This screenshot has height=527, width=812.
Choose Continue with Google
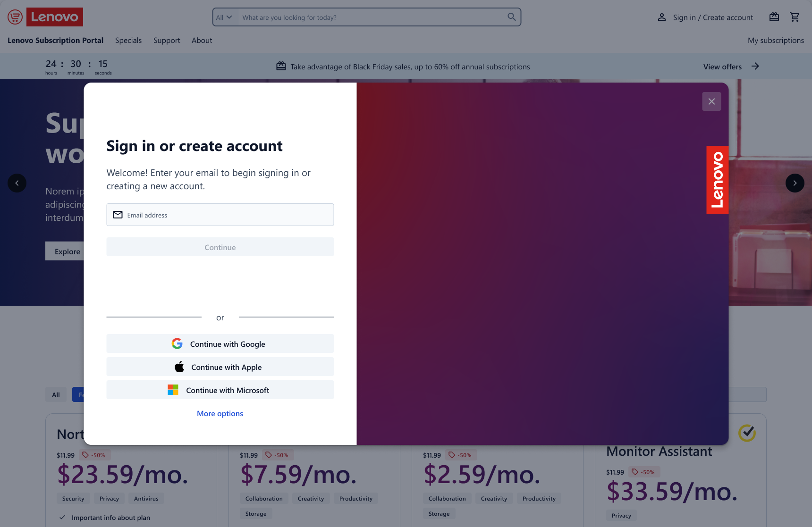pyautogui.click(x=220, y=343)
